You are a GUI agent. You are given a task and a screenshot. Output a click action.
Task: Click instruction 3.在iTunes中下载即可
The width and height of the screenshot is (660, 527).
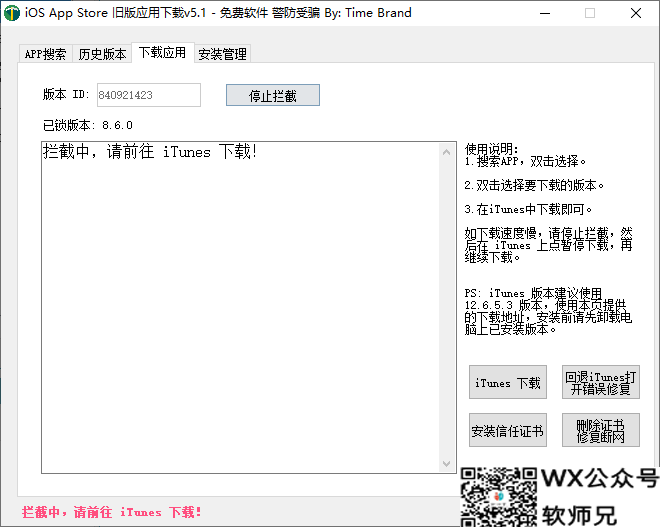(528, 209)
